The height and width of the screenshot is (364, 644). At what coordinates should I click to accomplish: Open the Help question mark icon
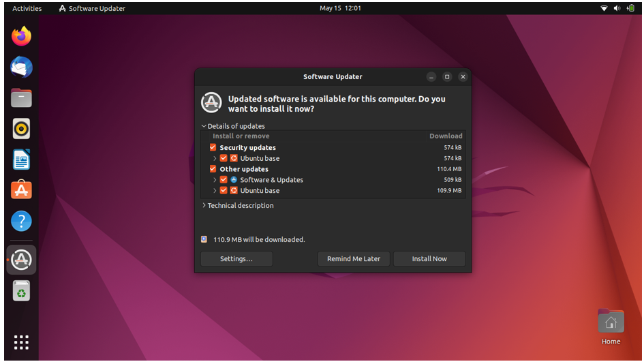(x=21, y=221)
